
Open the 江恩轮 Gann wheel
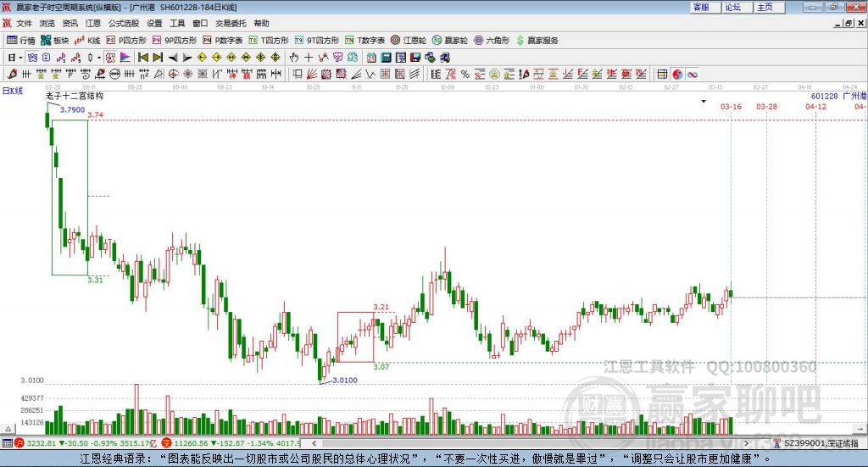[x=409, y=41]
